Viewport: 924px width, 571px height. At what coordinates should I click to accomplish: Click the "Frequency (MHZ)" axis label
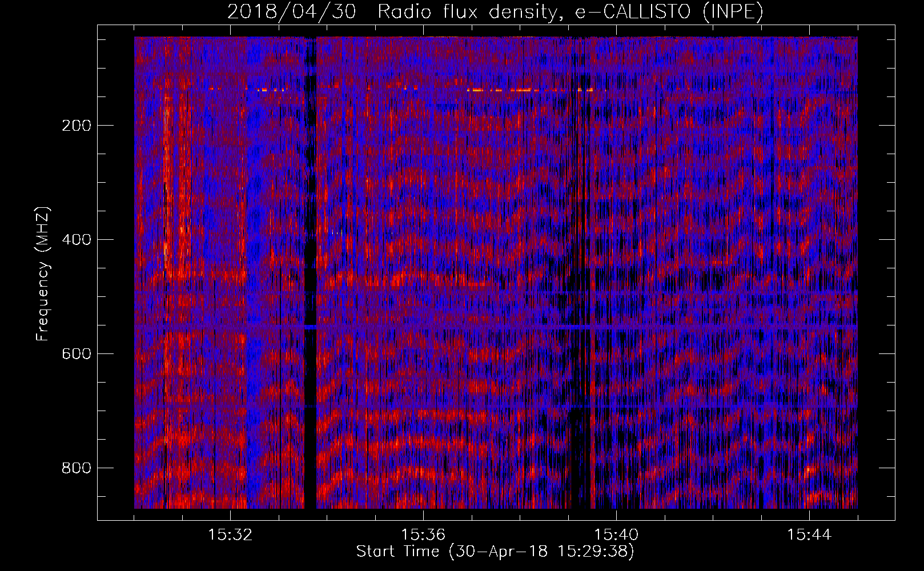[x=43, y=274]
